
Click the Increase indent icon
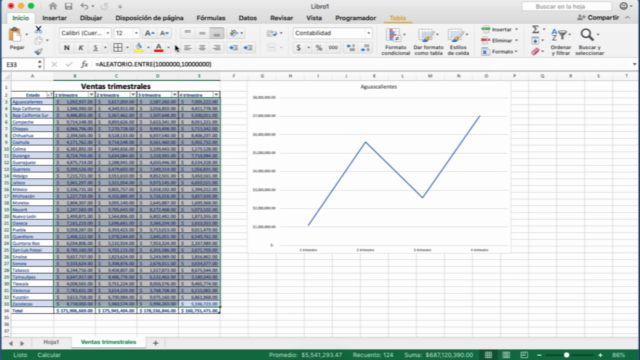(x=248, y=48)
